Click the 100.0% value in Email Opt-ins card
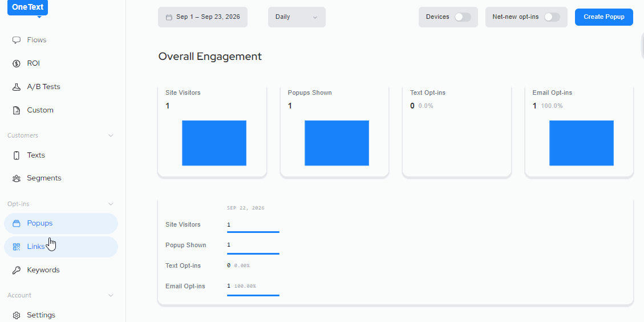Screen dimensions: 644x322 tap(552, 106)
